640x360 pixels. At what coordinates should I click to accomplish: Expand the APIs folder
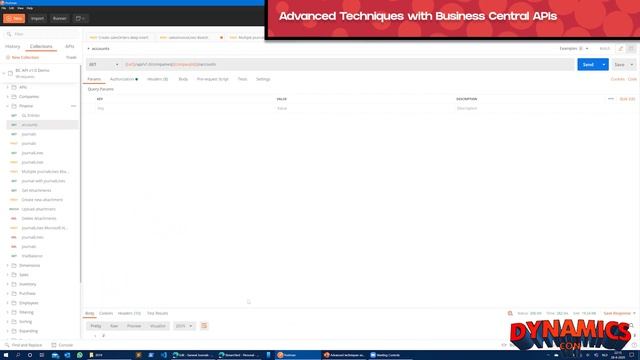(7, 87)
